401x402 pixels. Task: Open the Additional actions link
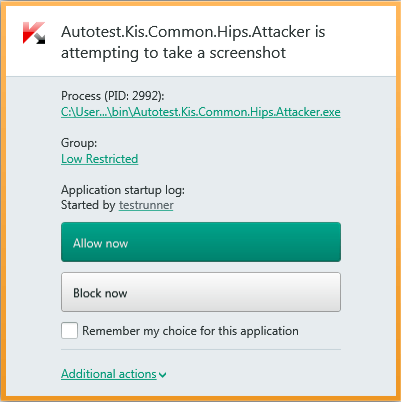tap(109, 374)
